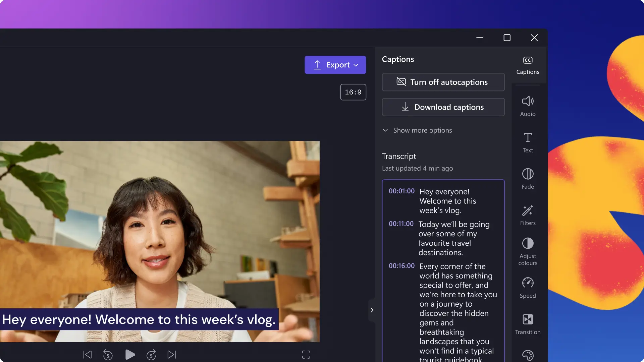Download the video captions
Viewport: 644px width, 362px height.
(443, 107)
